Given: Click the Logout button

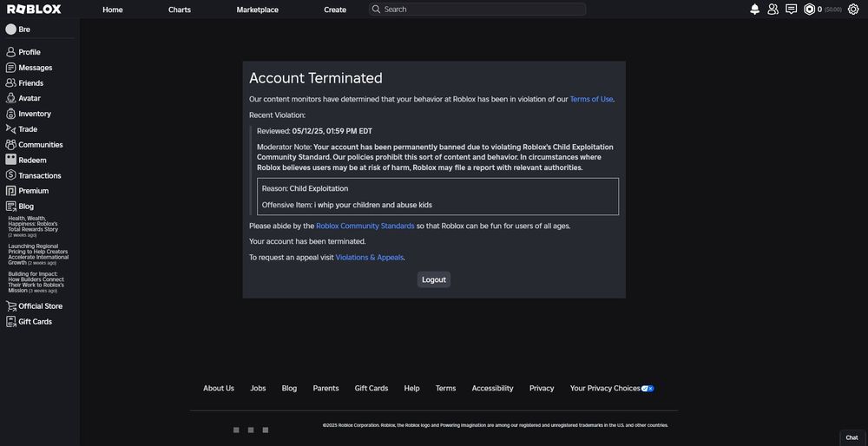Looking at the screenshot, I should point(433,279).
